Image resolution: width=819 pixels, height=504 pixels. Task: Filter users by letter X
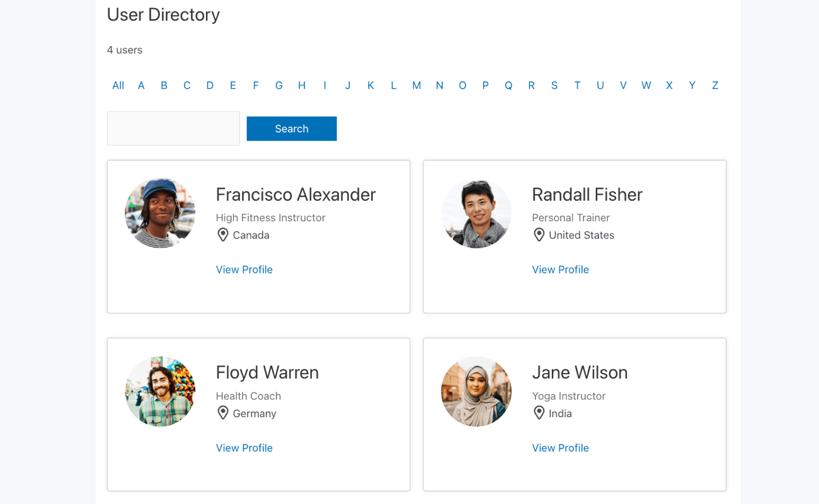(x=669, y=86)
